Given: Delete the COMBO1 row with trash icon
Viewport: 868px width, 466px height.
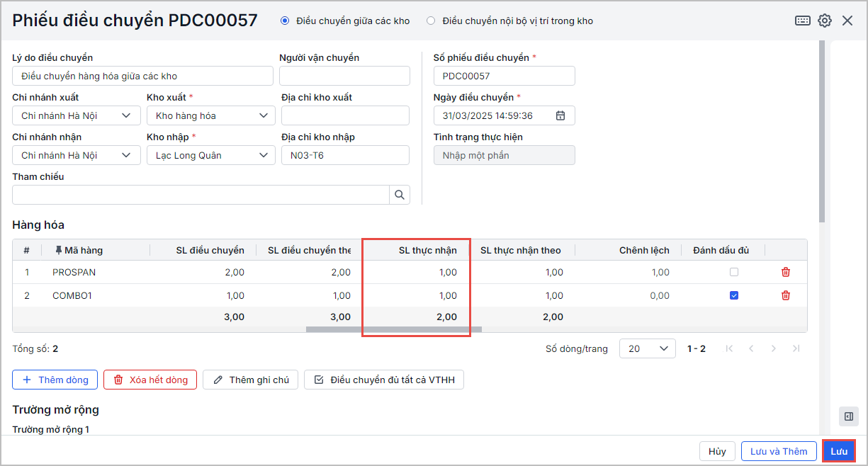Looking at the screenshot, I should (785, 296).
